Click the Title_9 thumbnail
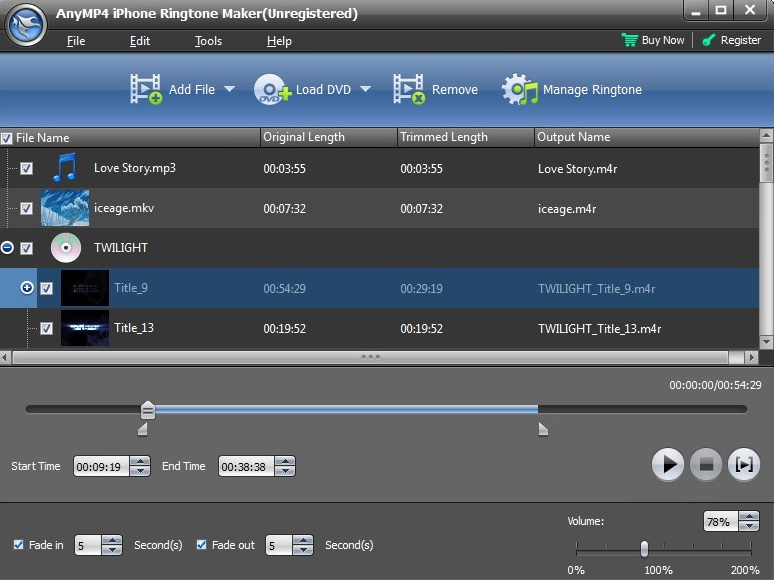 [x=85, y=288]
